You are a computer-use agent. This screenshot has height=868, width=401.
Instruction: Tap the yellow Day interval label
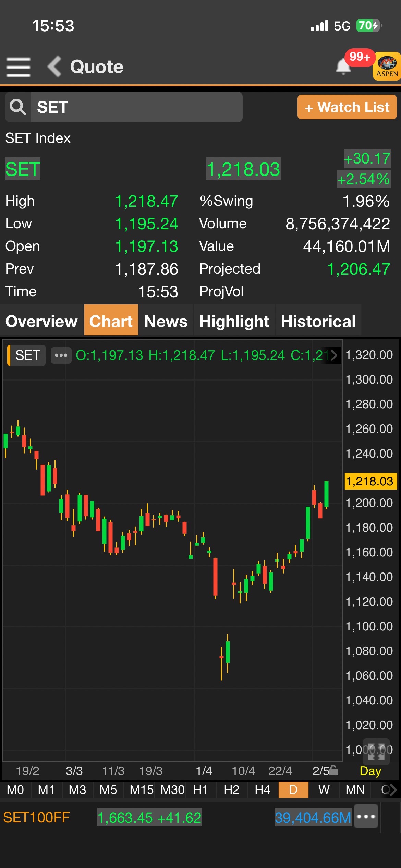coord(370,771)
